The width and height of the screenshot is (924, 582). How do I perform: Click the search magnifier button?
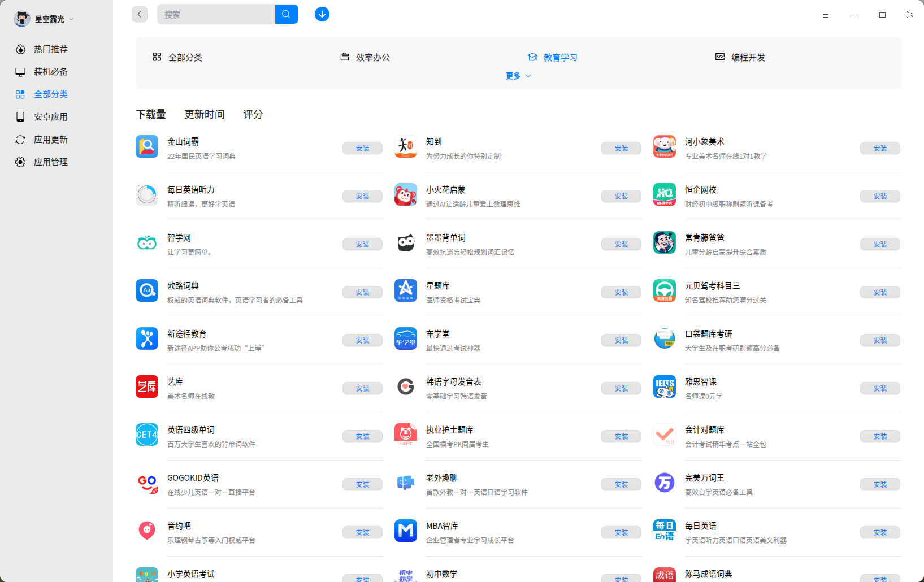[x=287, y=14]
